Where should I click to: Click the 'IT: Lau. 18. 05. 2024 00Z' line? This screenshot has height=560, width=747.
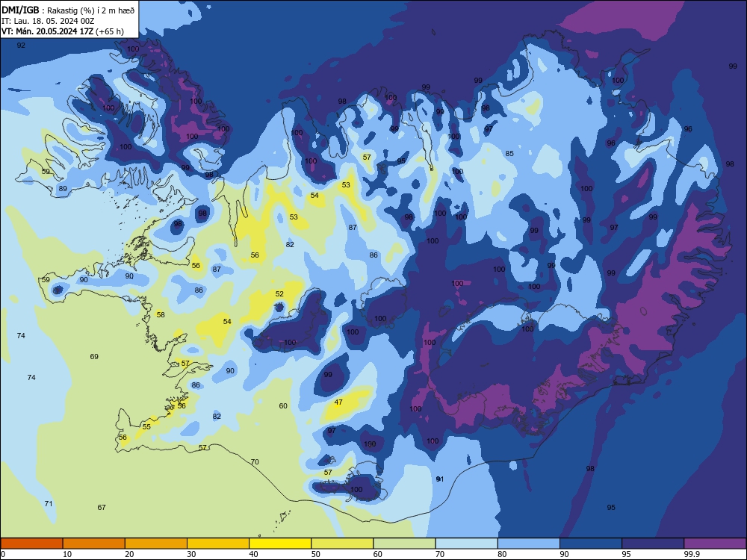[48, 21]
